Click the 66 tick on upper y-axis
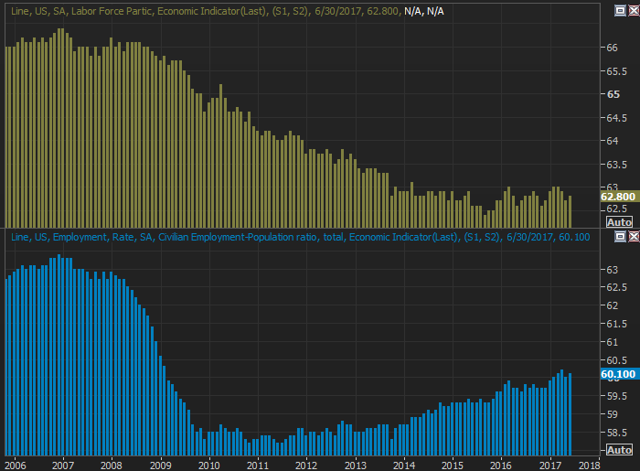 pyautogui.click(x=612, y=48)
